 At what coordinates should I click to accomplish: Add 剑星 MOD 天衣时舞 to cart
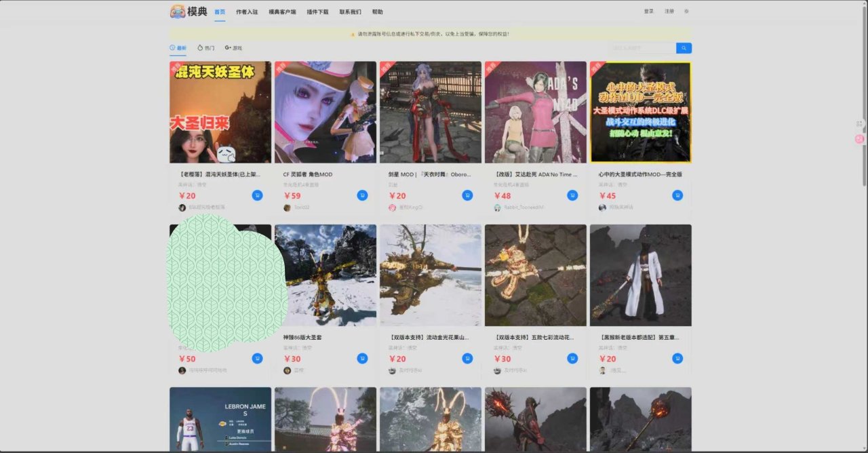coord(467,195)
